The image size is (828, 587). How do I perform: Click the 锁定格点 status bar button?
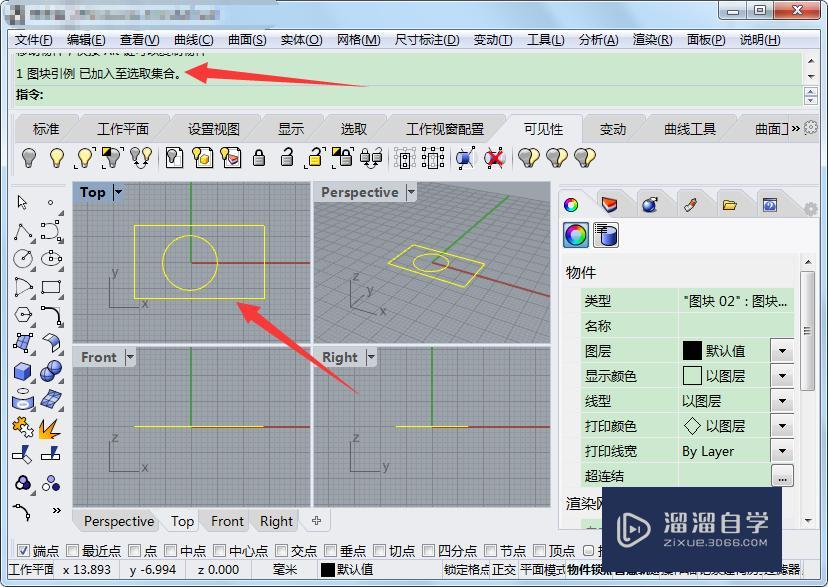pyautogui.click(x=466, y=570)
